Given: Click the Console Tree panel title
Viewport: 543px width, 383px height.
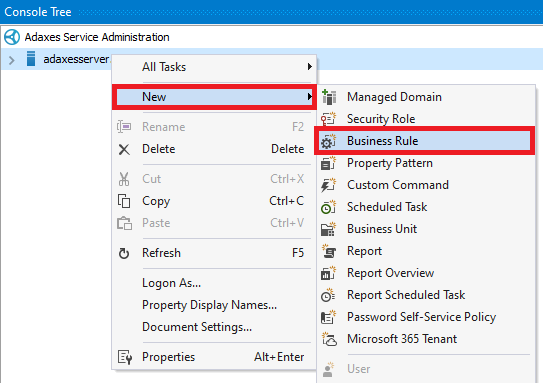Looking at the screenshot, I should click(x=38, y=12).
